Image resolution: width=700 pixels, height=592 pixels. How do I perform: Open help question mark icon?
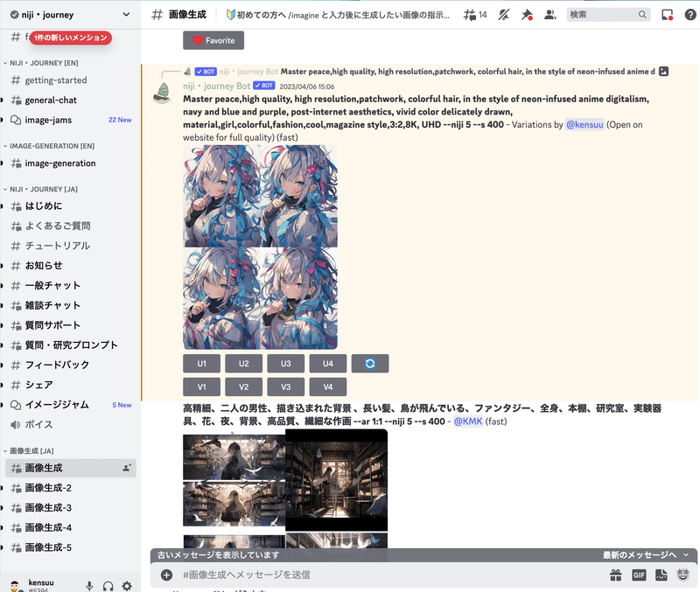[x=690, y=15]
